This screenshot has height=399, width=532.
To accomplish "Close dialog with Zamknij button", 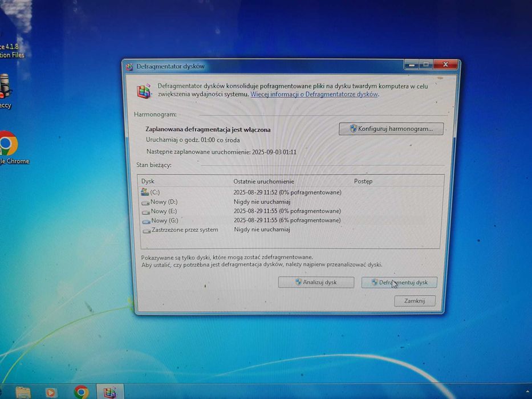I will point(415,300).
